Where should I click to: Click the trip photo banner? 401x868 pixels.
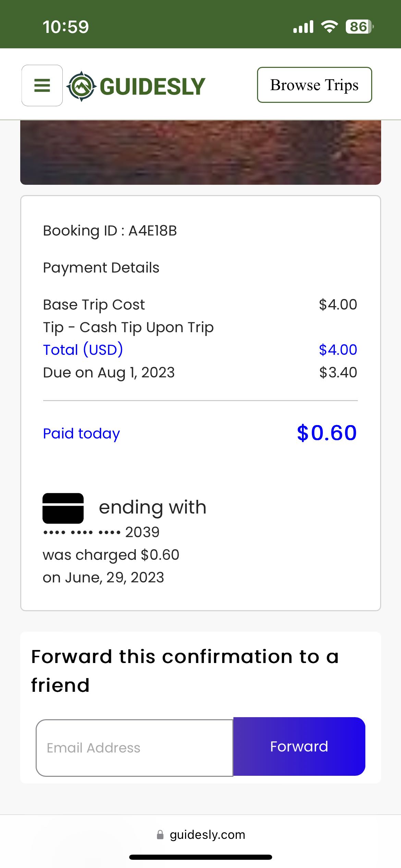tap(200, 152)
